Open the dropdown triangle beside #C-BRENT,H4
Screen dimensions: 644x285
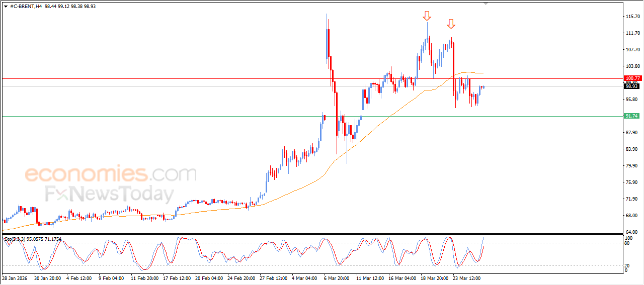pos(6,7)
